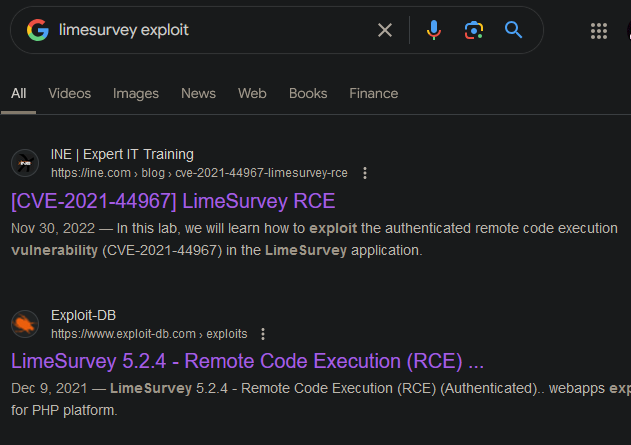This screenshot has height=445, width=631.
Task: Open more options for the INE result
Action: [365, 173]
